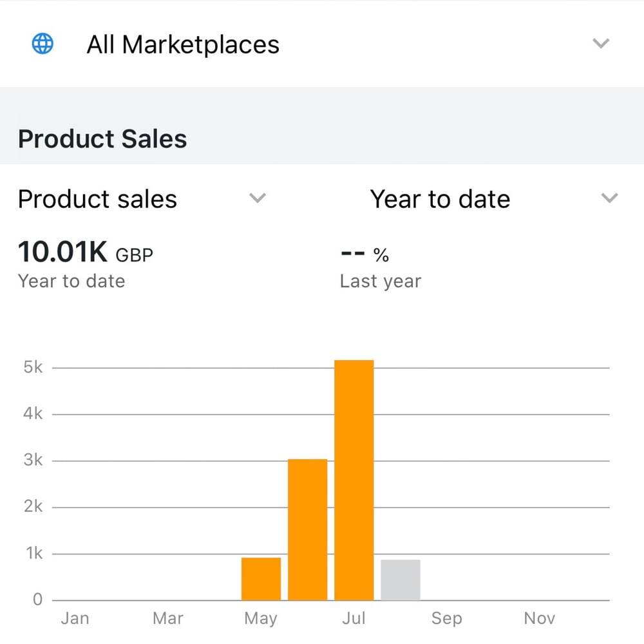Tap the gray August bar
Screen dimensions: 644x644
coord(401,580)
